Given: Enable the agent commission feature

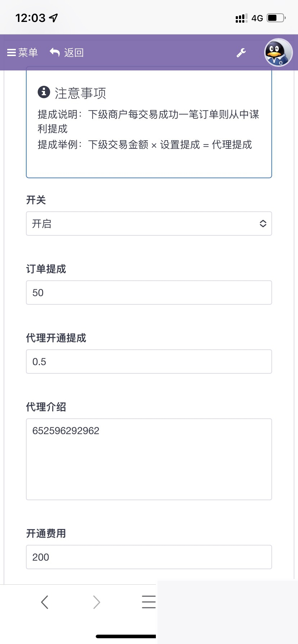Looking at the screenshot, I should coord(149,224).
